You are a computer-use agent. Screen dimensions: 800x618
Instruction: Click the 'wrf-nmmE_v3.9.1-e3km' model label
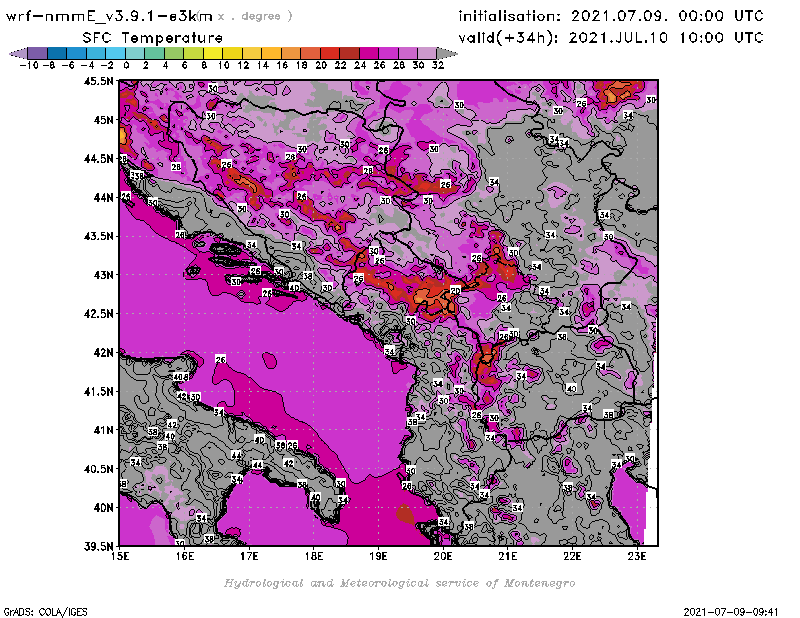click(x=109, y=16)
